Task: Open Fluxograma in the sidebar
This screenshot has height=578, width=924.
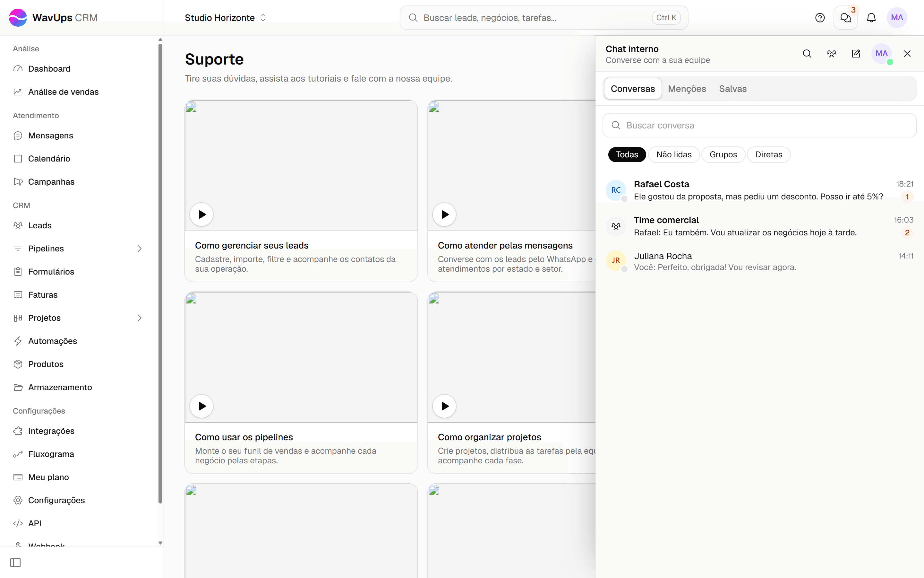Action: (79, 454)
